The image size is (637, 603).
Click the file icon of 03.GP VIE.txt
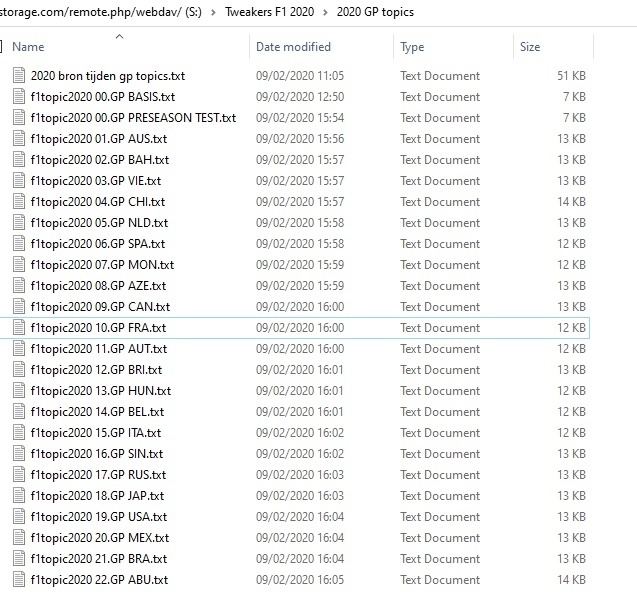tap(19, 181)
